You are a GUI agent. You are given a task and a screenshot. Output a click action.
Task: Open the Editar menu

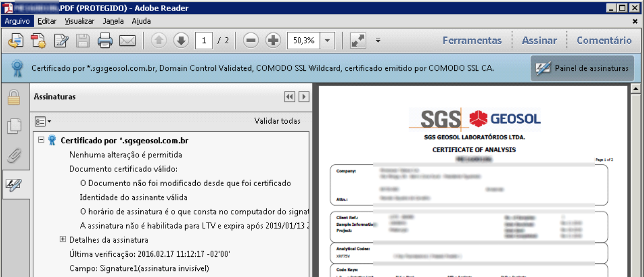coord(47,21)
